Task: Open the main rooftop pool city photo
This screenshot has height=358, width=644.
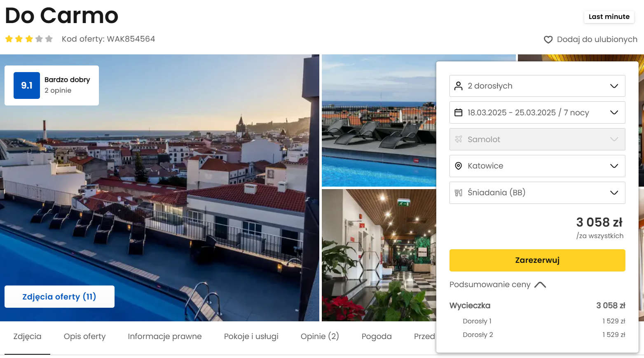Action: pos(159,187)
